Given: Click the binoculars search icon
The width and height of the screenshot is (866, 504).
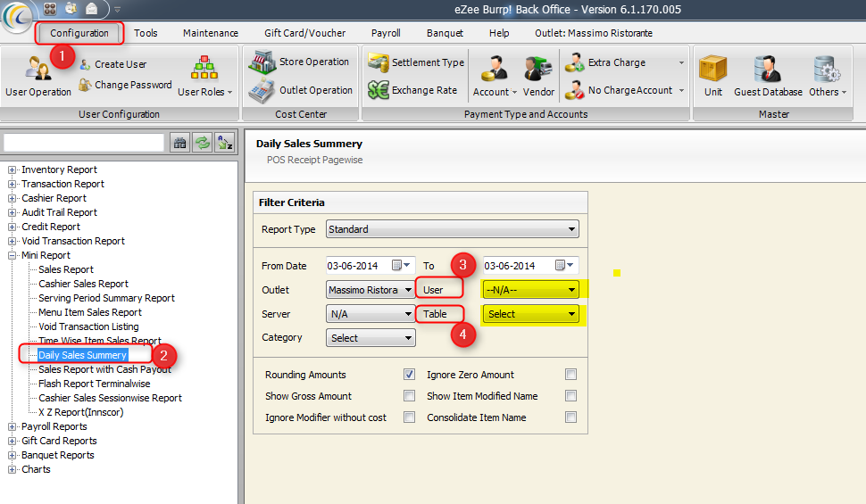Looking at the screenshot, I should 179,143.
